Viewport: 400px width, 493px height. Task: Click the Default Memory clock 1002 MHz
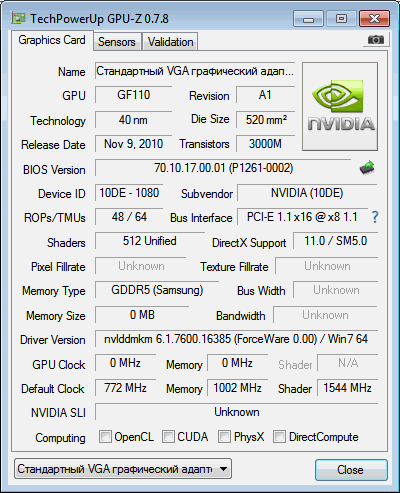(x=237, y=388)
